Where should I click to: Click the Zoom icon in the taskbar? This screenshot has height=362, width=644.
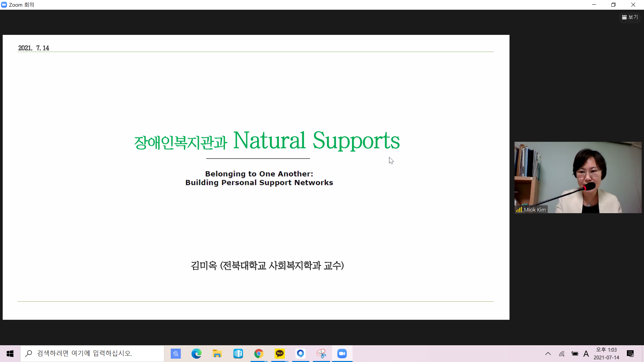tap(342, 354)
